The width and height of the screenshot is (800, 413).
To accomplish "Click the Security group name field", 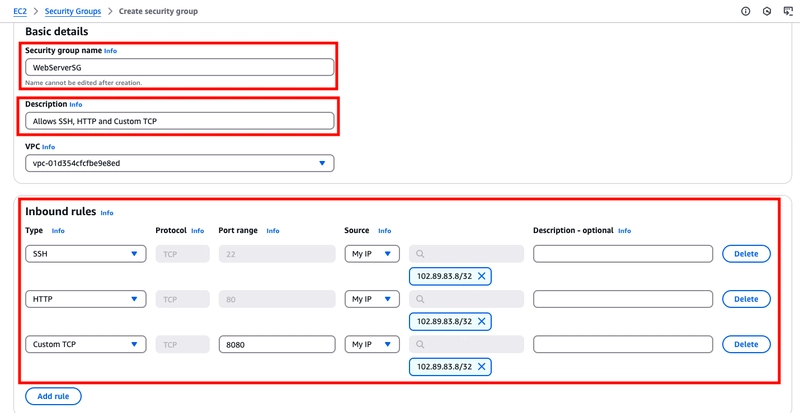I will [180, 67].
